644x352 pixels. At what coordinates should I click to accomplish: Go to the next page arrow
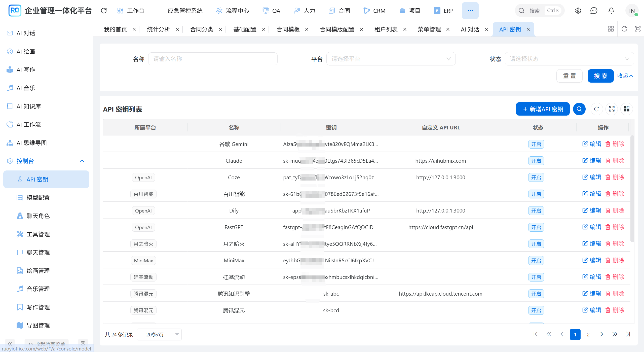[x=601, y=334]
